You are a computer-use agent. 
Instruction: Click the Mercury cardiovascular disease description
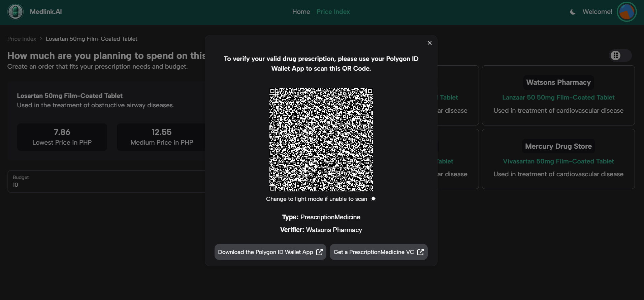click(x=558, y=174)
